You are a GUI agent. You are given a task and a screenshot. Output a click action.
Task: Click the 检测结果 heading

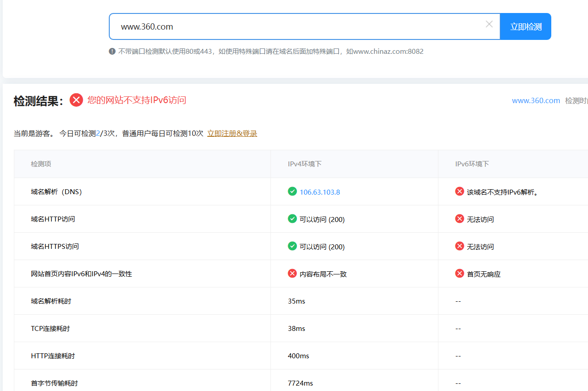39,101
